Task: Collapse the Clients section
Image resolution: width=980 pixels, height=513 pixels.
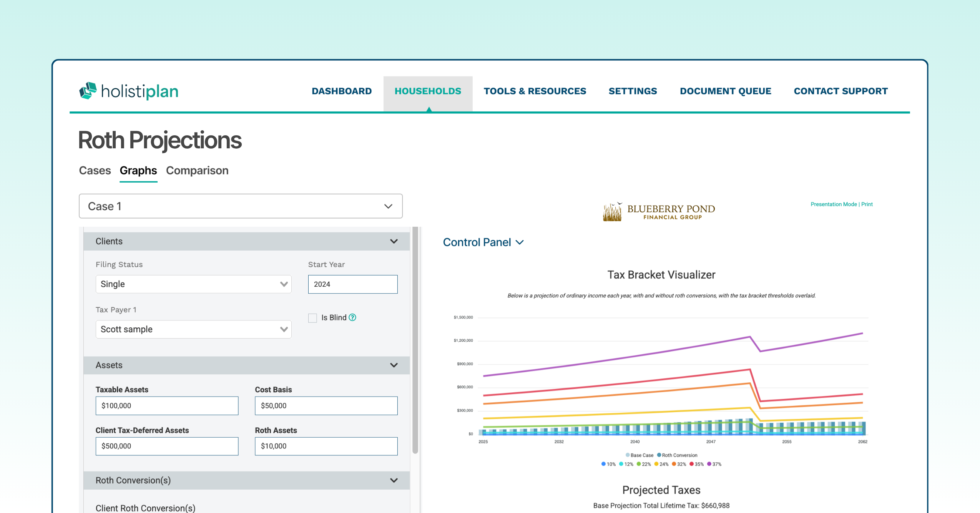Action: [394, 241]
